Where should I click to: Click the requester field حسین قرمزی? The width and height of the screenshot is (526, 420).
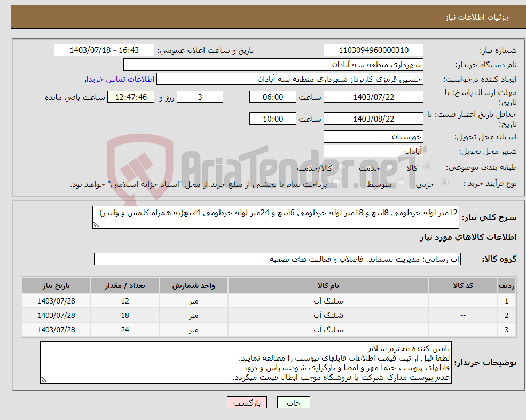(x=290, y=79)
